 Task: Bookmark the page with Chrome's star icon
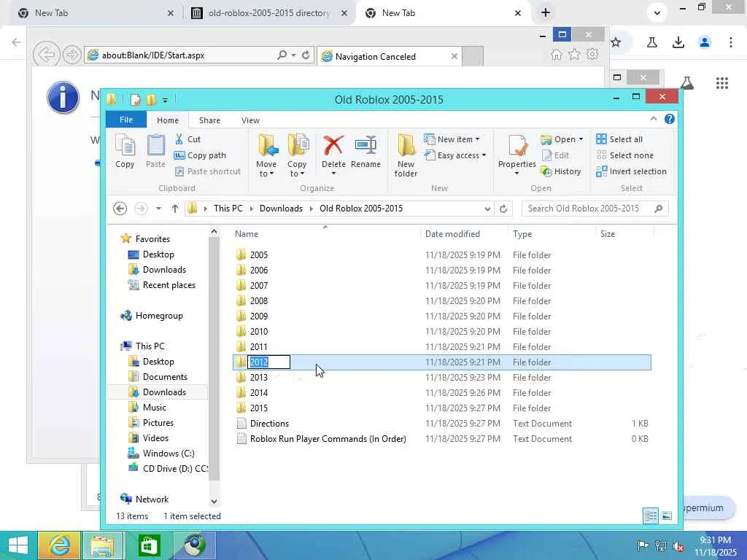click(616, 42)
